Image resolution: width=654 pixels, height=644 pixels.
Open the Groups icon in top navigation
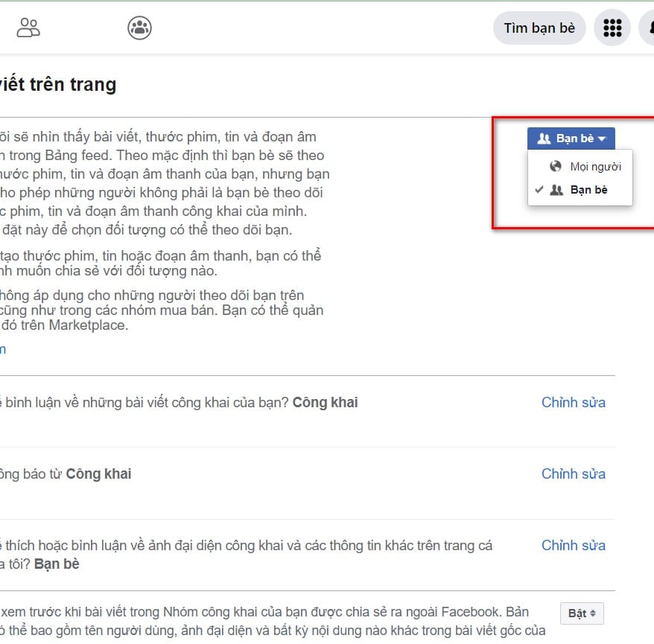[x=139, y=28]
